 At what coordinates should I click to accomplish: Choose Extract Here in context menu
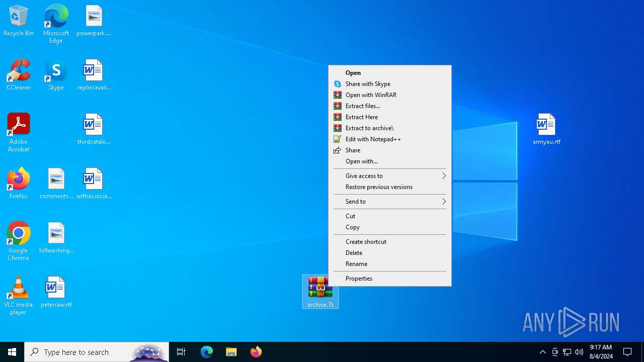390,117
